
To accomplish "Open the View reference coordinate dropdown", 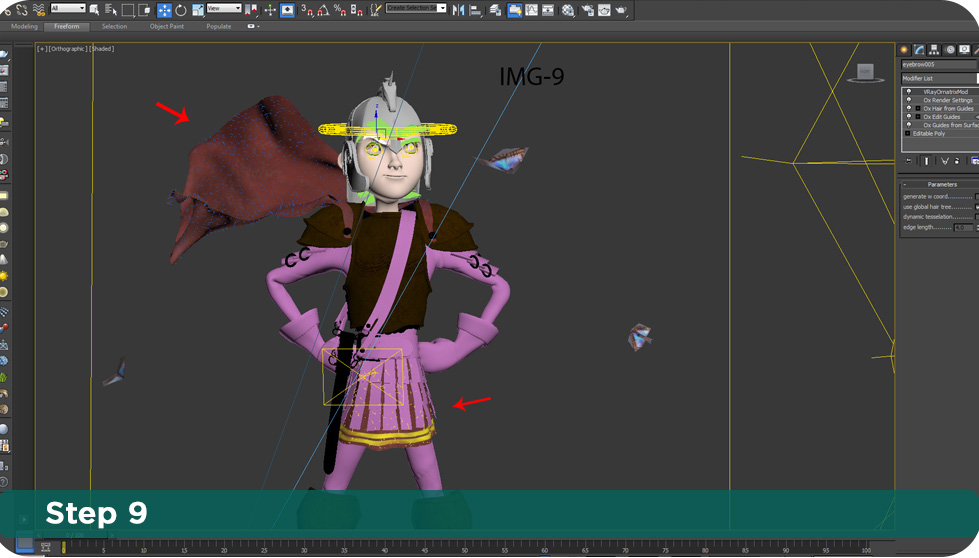I will tap(223, 9).
